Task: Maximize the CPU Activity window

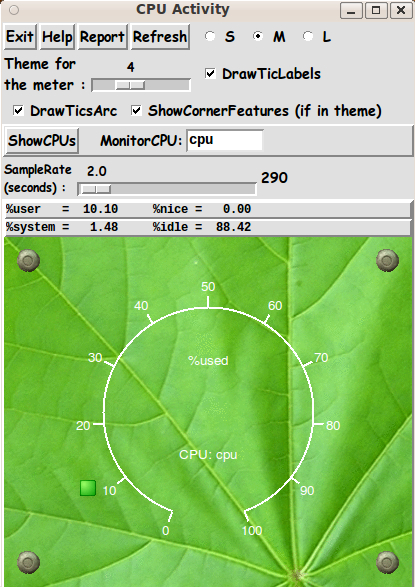Action: [376, 10]
